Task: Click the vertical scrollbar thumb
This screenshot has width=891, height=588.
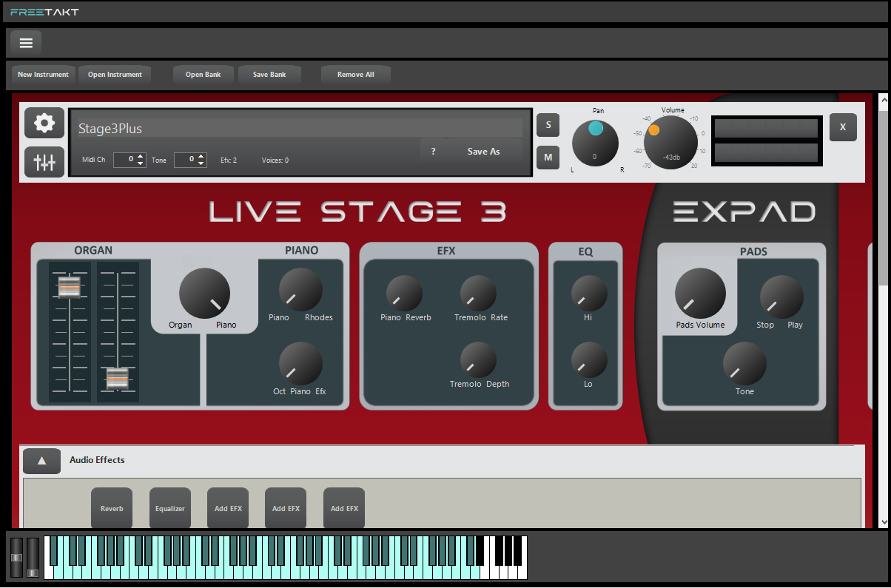Action: pyautogui.click(x=883, y=198)
